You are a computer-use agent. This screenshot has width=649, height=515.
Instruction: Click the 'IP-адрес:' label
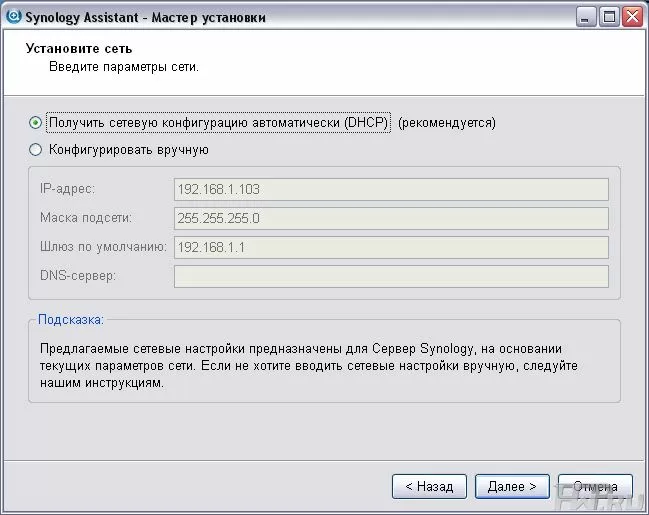tap(67, 189)
